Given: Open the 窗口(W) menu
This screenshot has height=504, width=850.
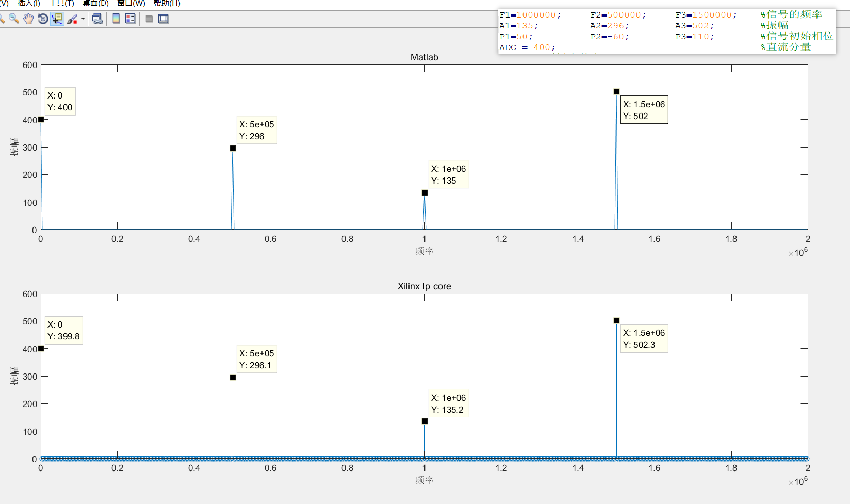Looking at the screenshot, I should click(x=131, y=3).
